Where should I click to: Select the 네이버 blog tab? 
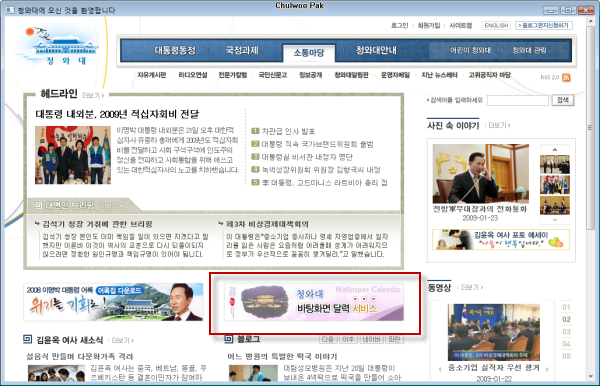(371, 339)
